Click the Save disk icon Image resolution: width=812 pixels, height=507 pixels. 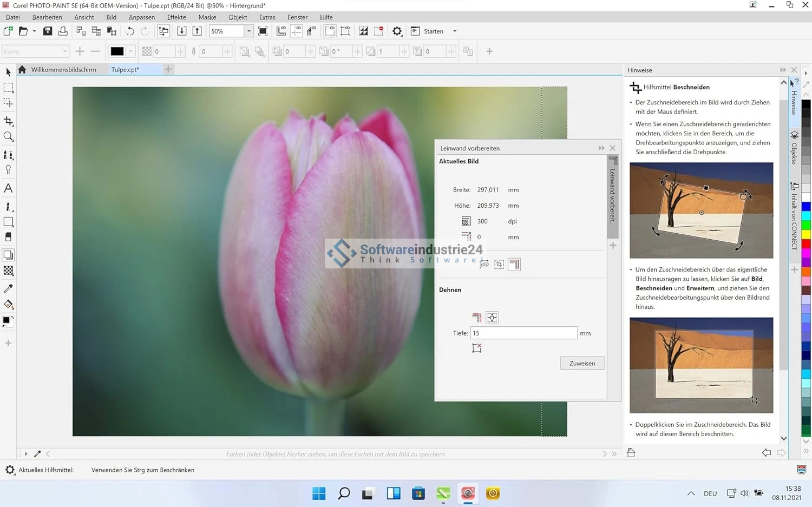(48, 31)
